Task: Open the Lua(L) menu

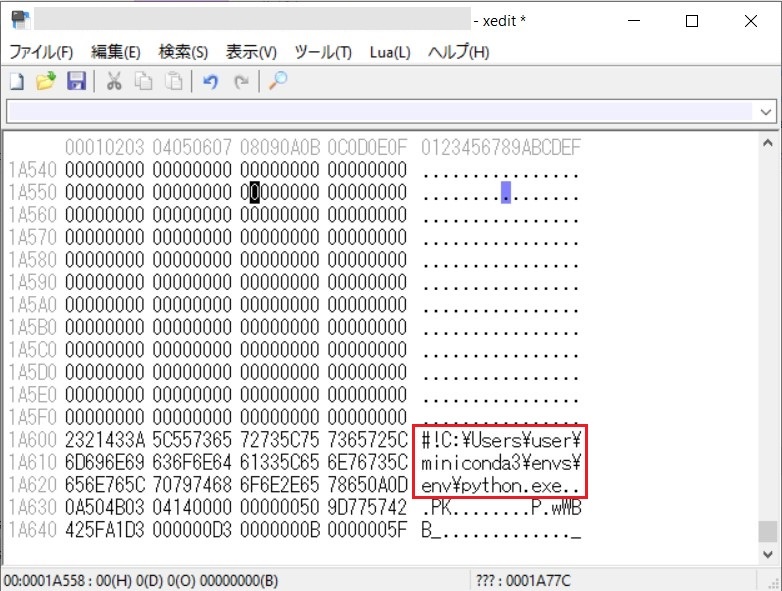Action: click(390, 52)
